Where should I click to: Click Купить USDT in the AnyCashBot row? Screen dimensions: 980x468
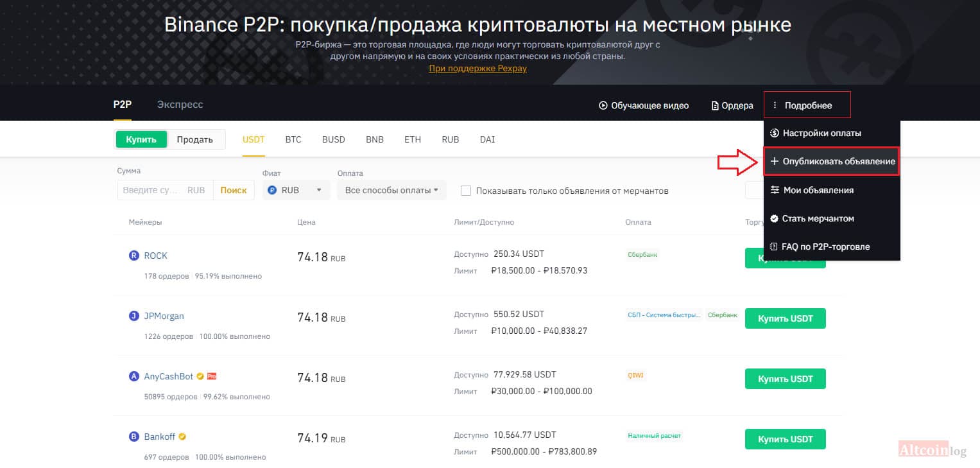[785, 379]
